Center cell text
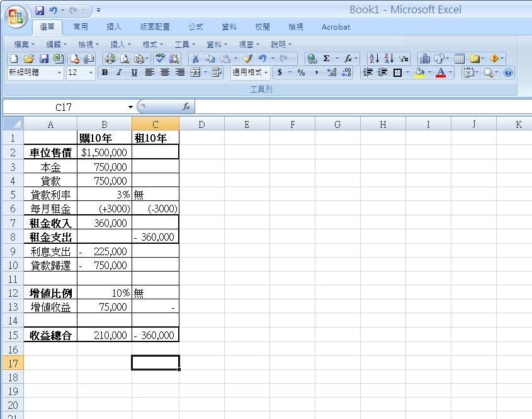Viewport: 532px width, 419px height. point(165,72)
